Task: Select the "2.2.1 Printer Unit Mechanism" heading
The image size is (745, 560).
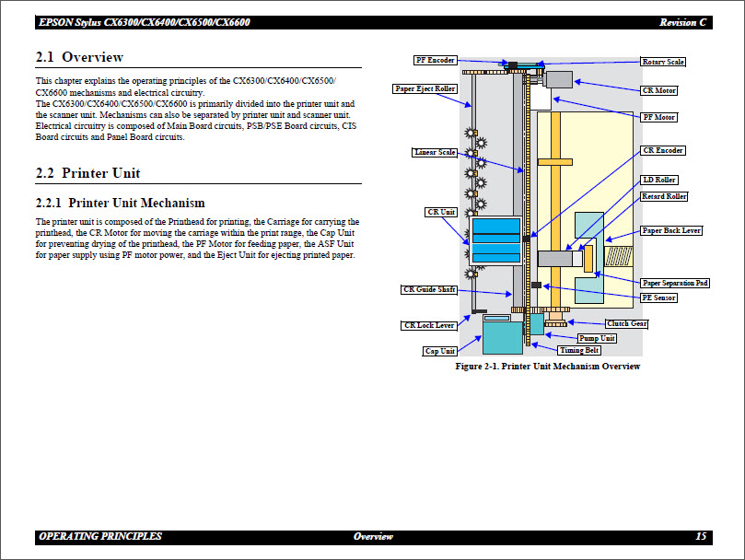Action: tap(120, 203)
